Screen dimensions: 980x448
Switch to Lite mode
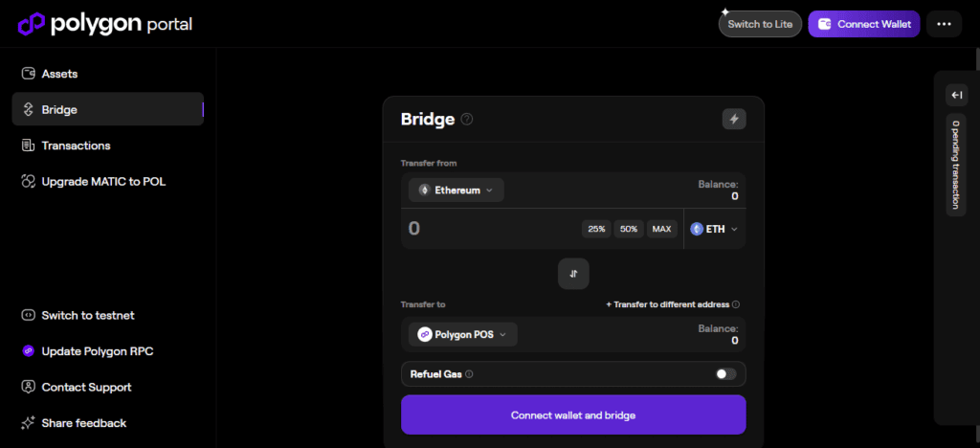(x=760, y=24)
